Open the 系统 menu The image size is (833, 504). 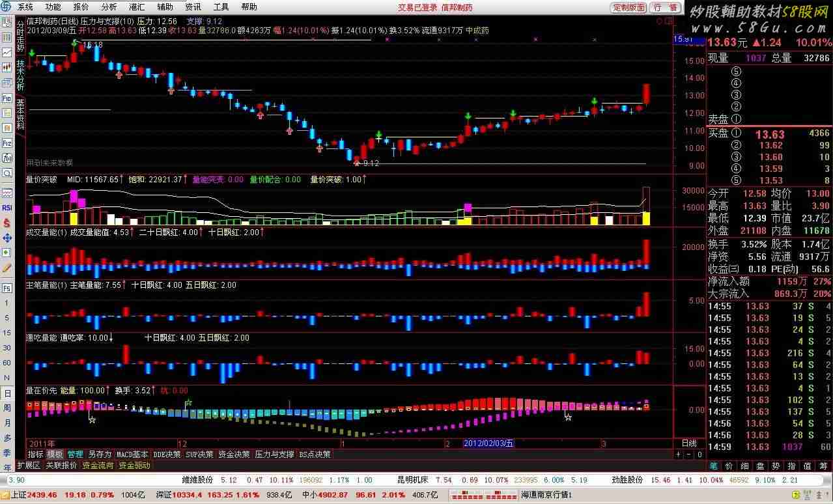coord(25,7)
